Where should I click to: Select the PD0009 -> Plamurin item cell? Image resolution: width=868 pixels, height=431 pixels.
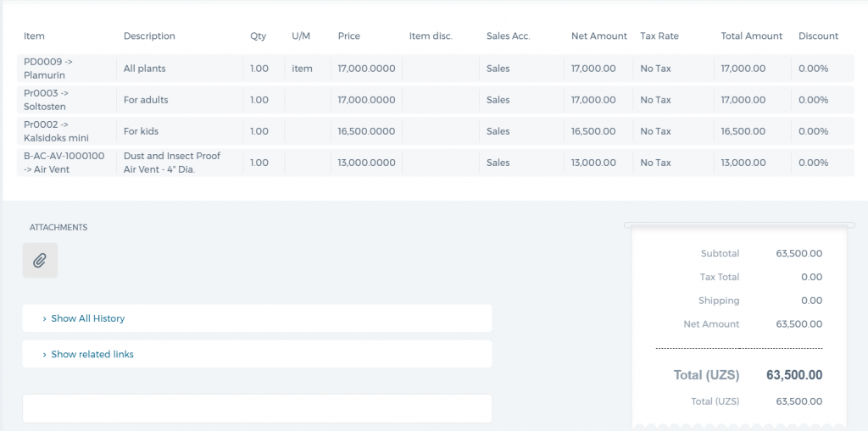click(x=67, y=69)
